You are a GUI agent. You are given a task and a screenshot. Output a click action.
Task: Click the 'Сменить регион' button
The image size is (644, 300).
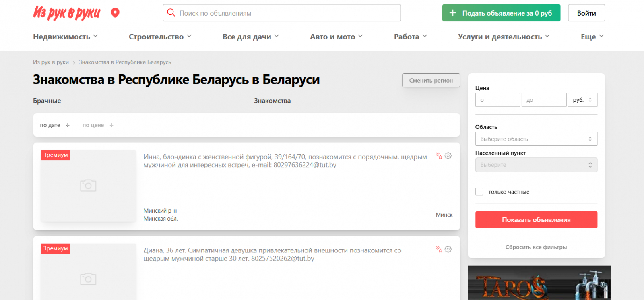pyautogui.click(x=431, y=81)
